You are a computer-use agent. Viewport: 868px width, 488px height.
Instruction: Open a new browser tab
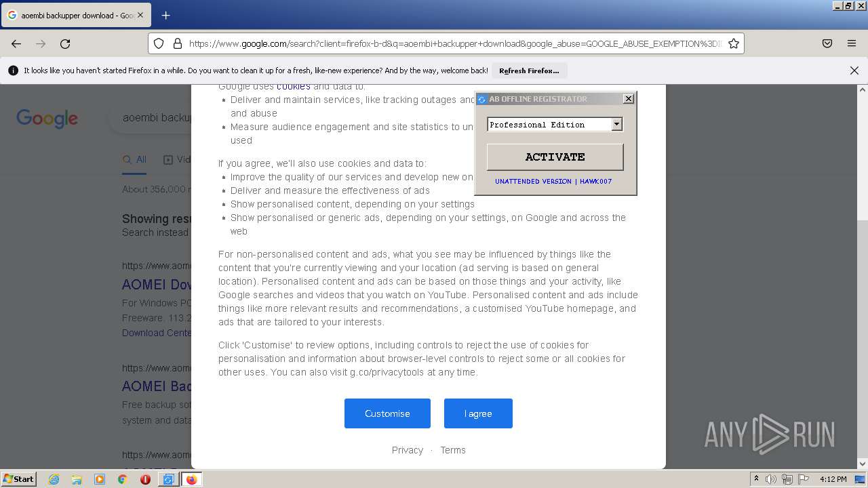tap(165, 15)
